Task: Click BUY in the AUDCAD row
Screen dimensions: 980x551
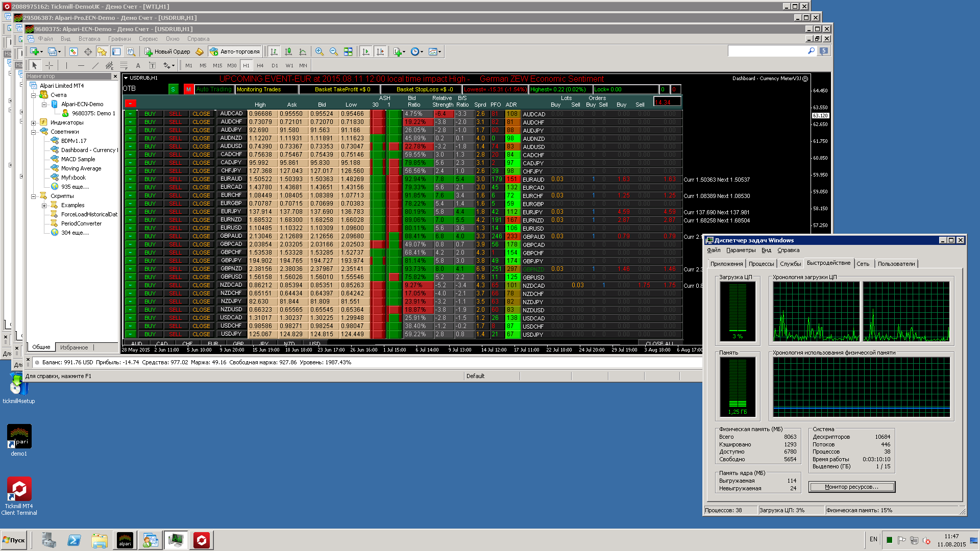Action: click(x=150, y=114)
